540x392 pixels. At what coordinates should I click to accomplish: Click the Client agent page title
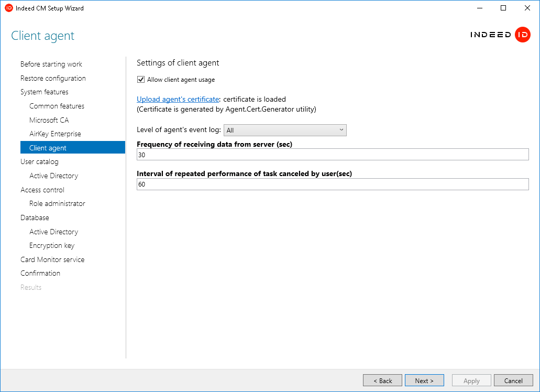(43, 36)
